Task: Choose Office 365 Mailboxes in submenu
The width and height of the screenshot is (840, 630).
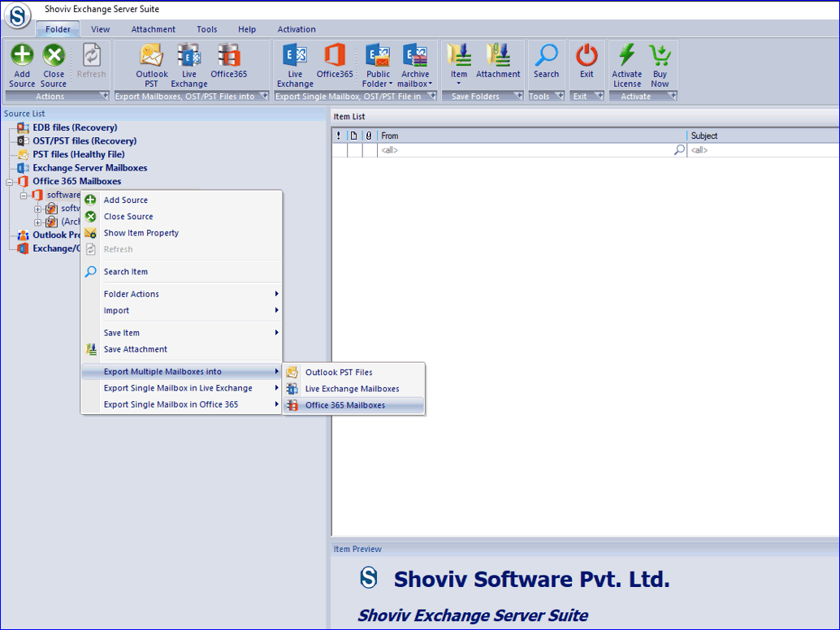Action: (354, 405)
